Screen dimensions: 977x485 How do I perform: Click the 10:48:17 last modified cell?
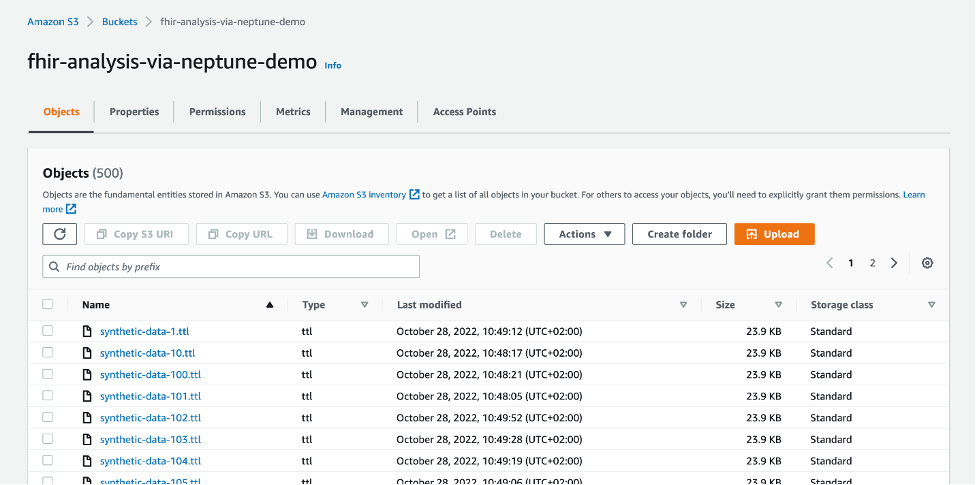(489, 353)
